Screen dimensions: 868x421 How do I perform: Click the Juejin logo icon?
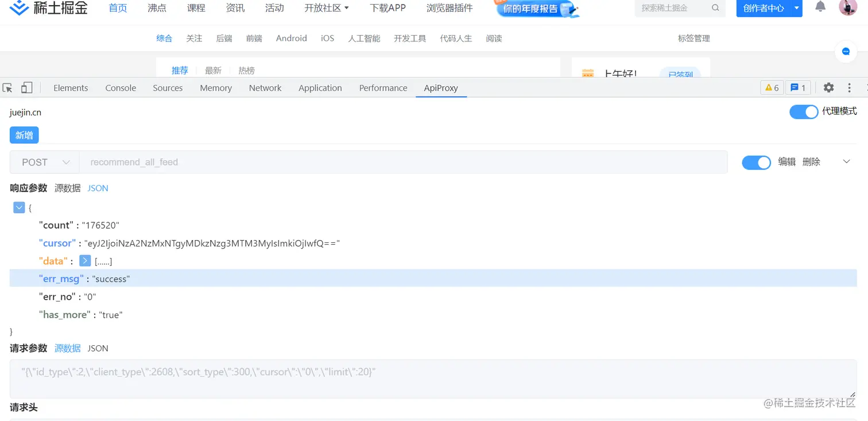point(20,8)
